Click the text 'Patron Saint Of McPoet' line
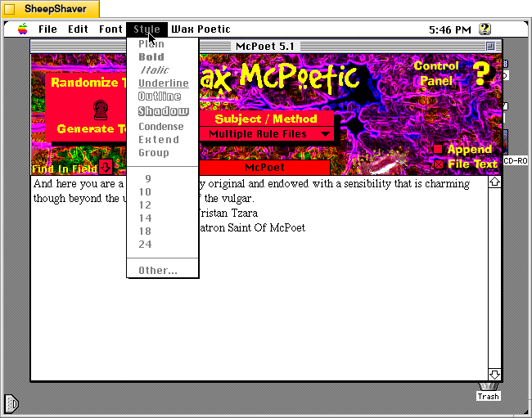 (x=252, y=228)
